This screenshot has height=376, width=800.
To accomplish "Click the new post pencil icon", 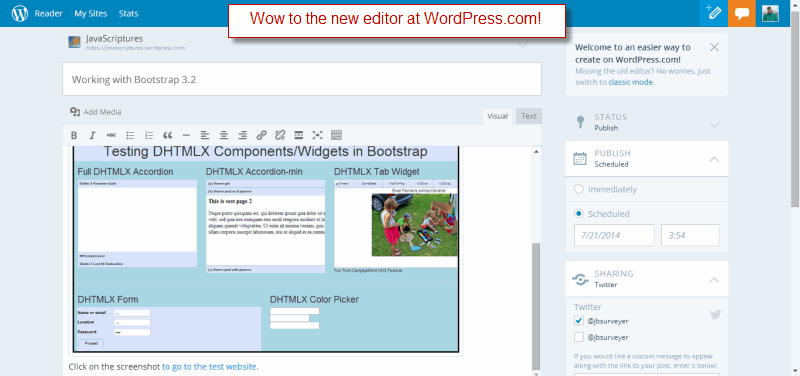I will click(714, 13).
